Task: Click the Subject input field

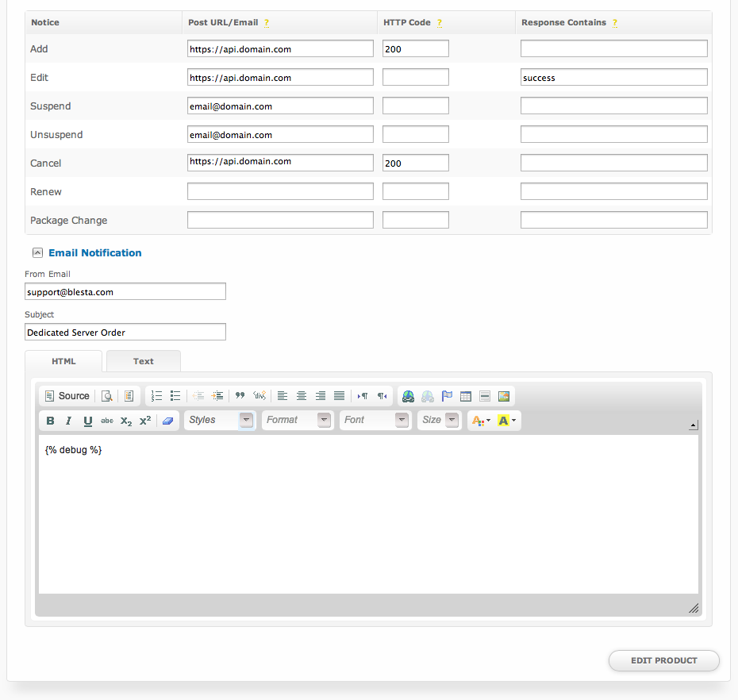Action: tap(125, 332)
